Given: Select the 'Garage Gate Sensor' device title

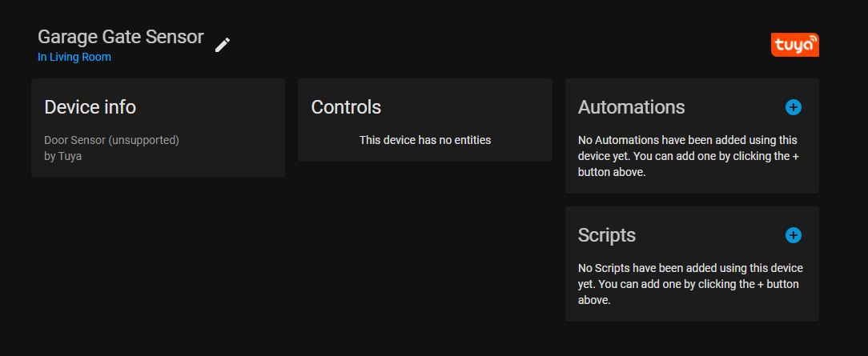Looking at the screenshot, I should 121,37.
